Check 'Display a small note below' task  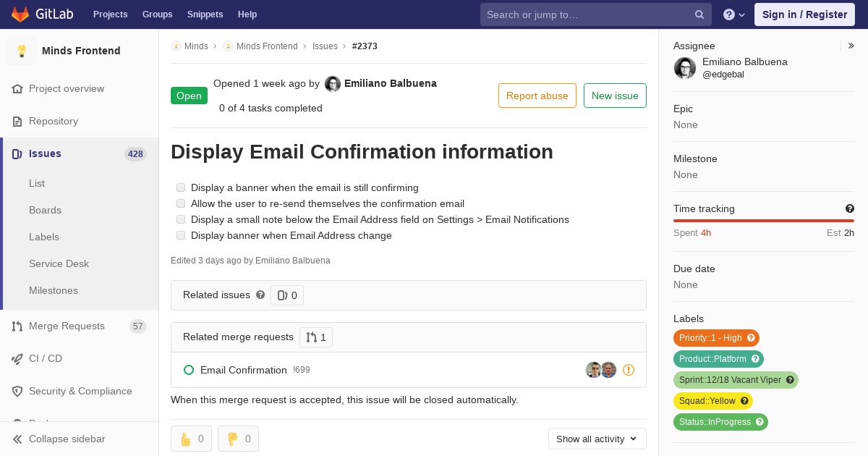coord(181,219)
